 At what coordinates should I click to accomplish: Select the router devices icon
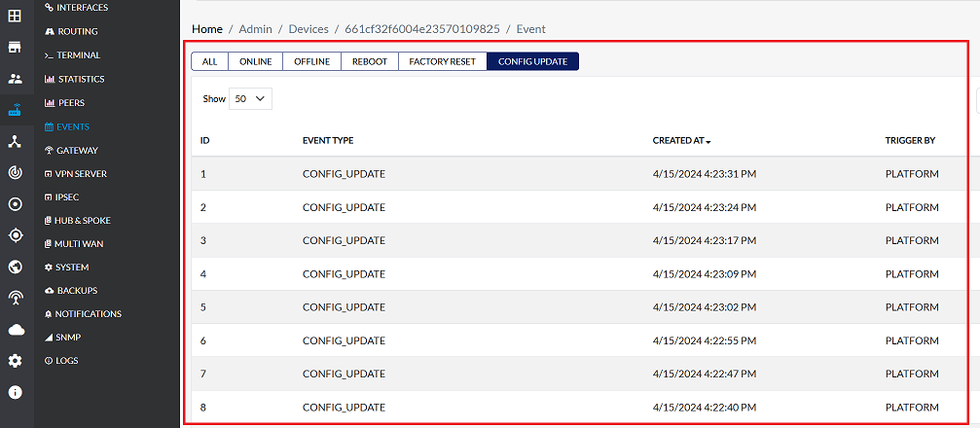point(16,111)
